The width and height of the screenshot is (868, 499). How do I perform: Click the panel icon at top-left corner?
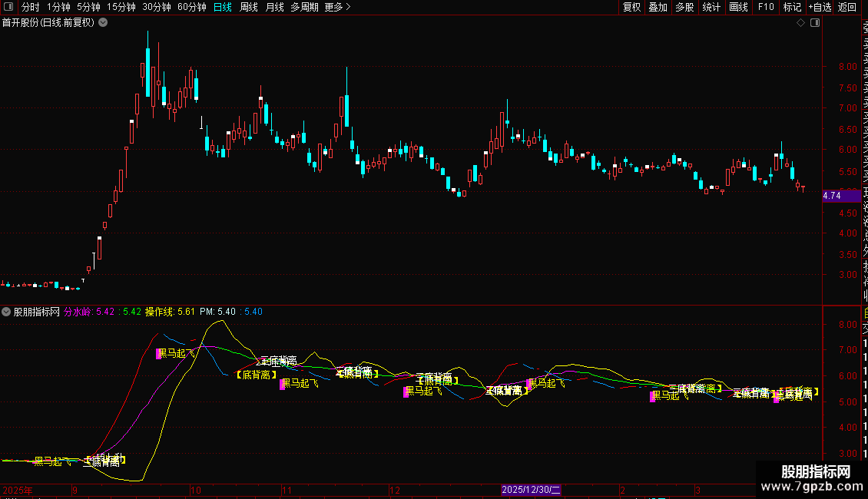pyautogui.click(x=8, y=7)
